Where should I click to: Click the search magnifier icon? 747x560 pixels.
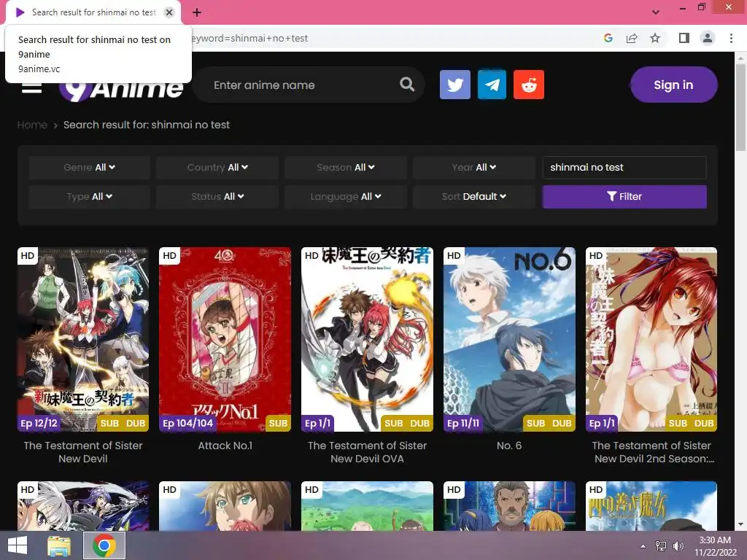[x=407, y=85]
